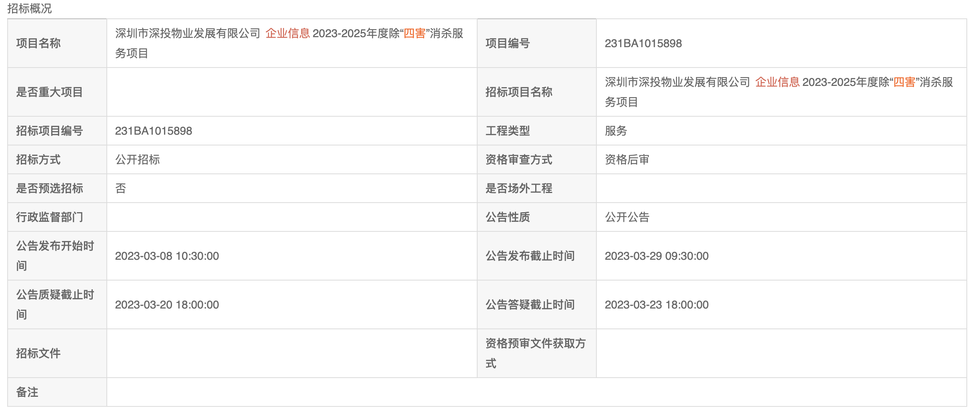Click the 是否场外工程 label
This screenshot has width=980, height=414.
pyautogui.click(x=519, y=188)
